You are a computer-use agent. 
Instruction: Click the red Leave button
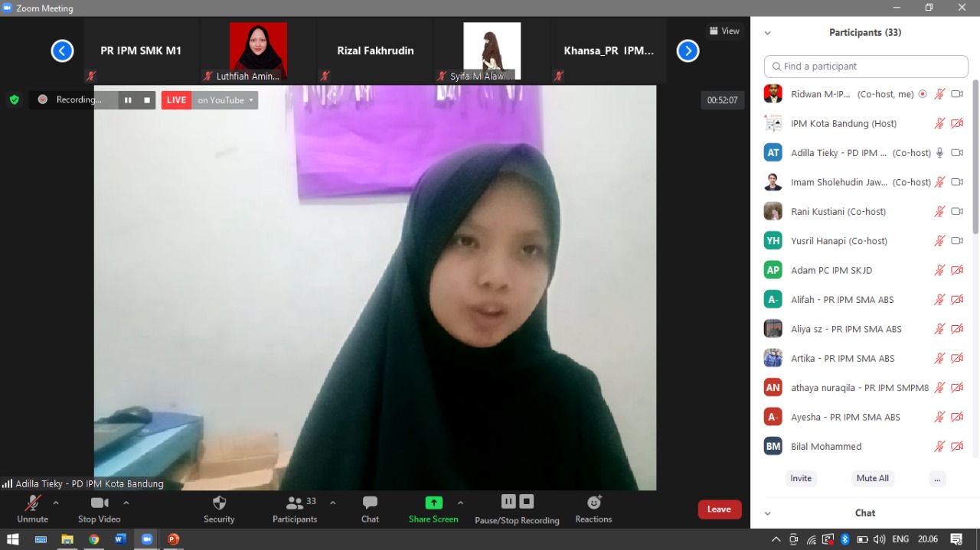click(720, 509)
